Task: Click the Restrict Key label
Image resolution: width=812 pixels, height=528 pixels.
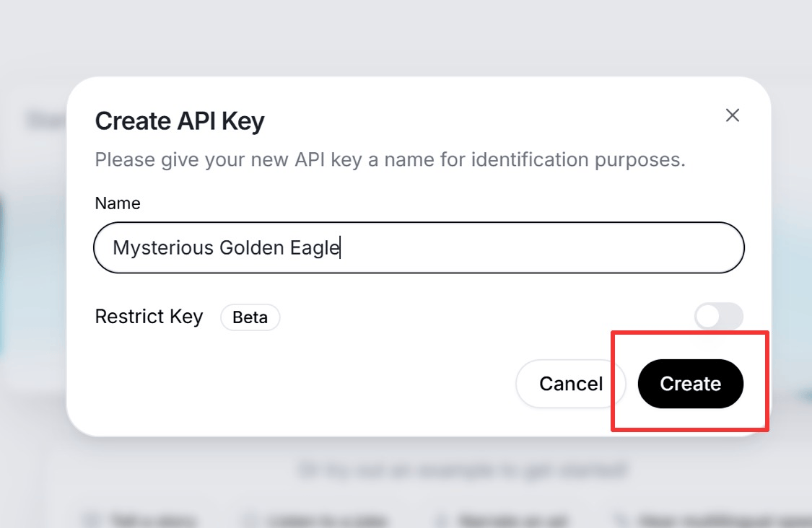Action: 149,317
